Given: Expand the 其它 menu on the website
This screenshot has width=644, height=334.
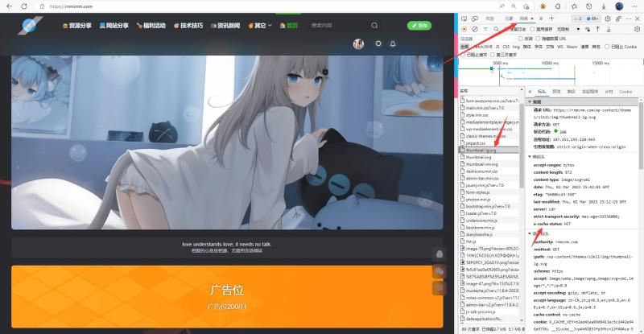Looking at the screenshot, I should click(x=260, y=26).
